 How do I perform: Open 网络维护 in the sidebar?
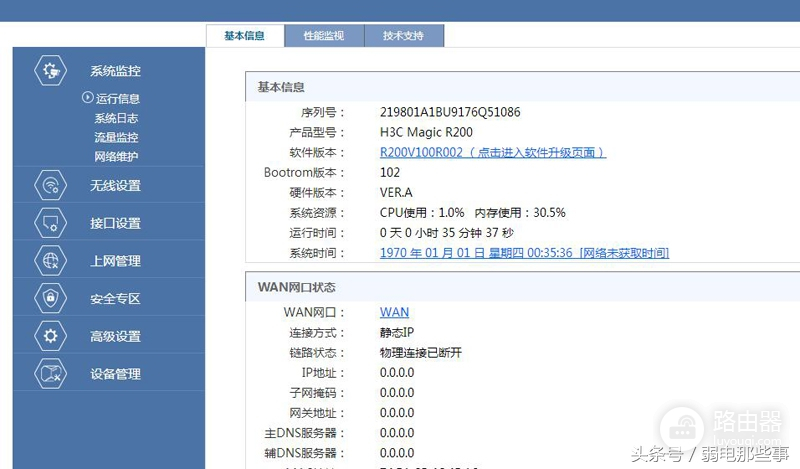click(x=116, y=156)
